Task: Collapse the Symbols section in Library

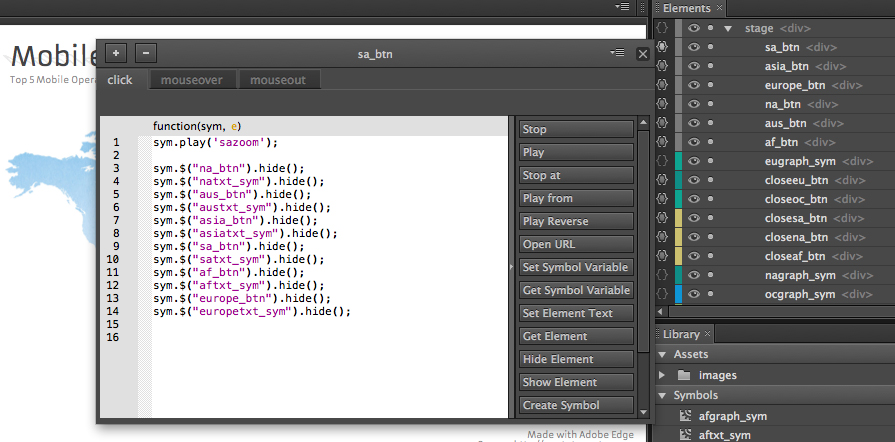Action: coord(663,395)
